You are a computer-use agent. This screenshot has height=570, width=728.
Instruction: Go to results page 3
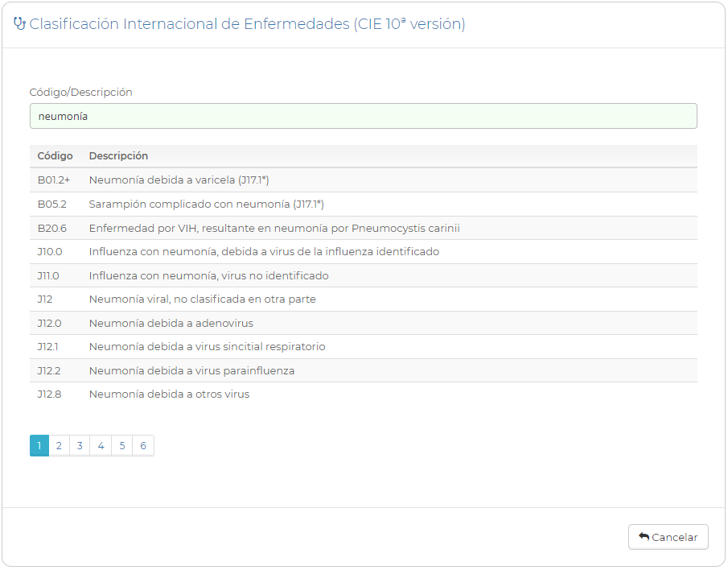80,446
